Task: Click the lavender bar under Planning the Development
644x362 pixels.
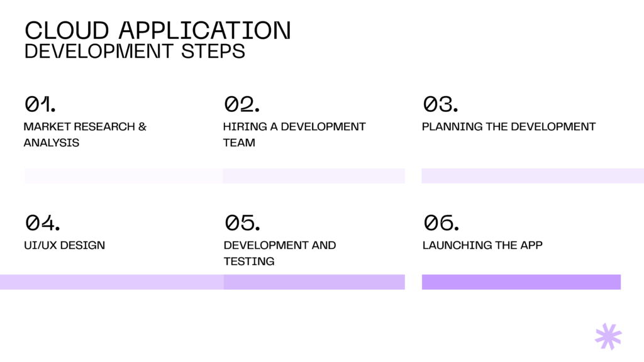Action: tap(533, 176)
